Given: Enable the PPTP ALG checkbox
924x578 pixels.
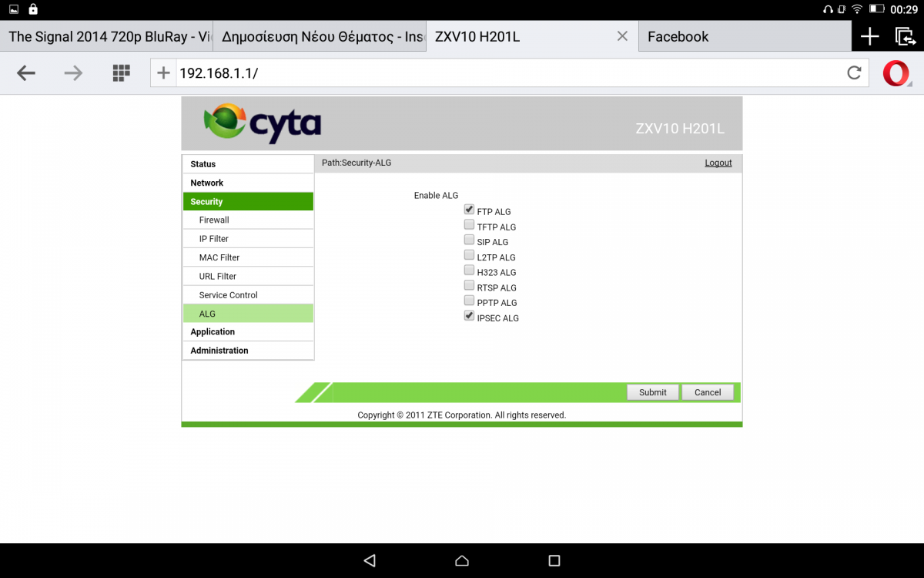Looking at the screenshot, I should point(469,301).
